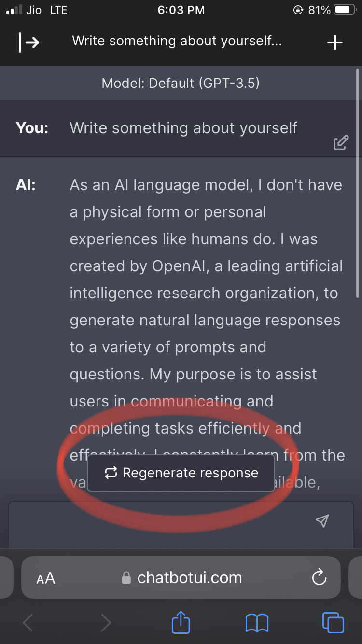Navigate back using the back arrow

27,623
